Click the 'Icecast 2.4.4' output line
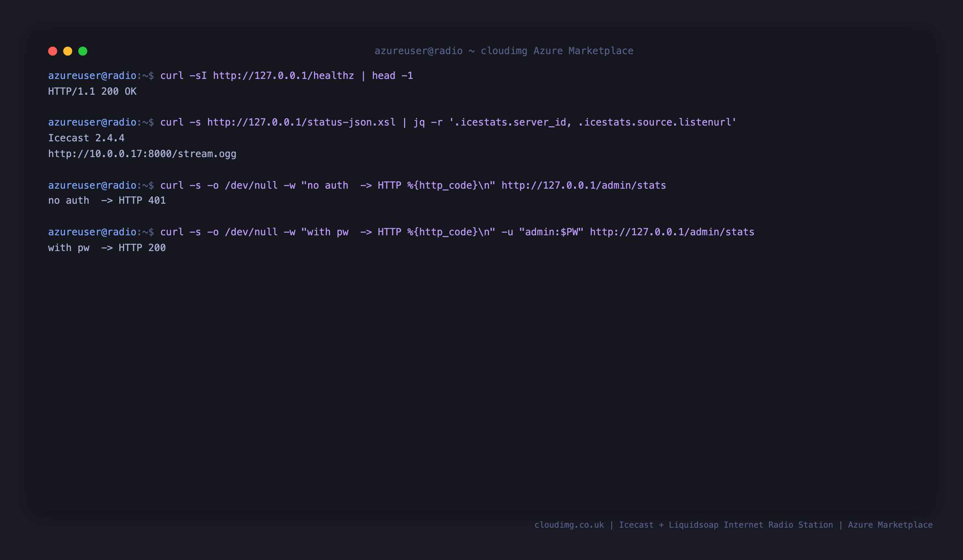Viewport: 963px width, 560px height. pyautogui.click(x=87, y=138)
